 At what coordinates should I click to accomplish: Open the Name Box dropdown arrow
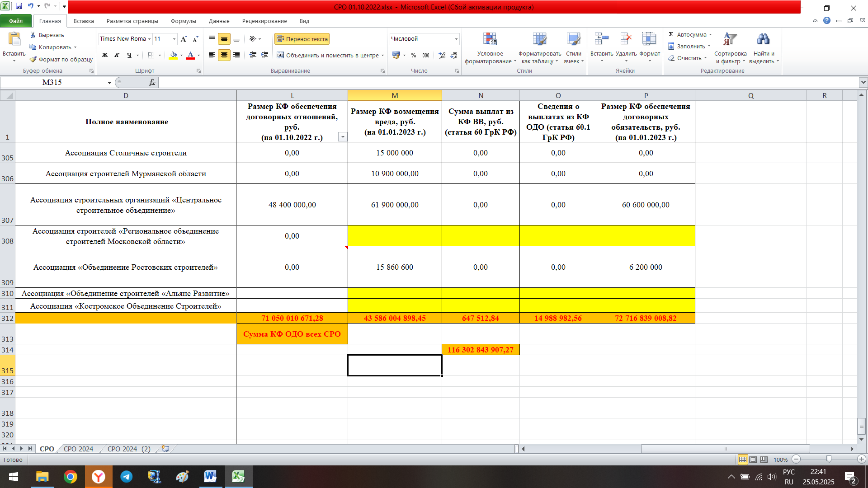click(x=109, y=82)
